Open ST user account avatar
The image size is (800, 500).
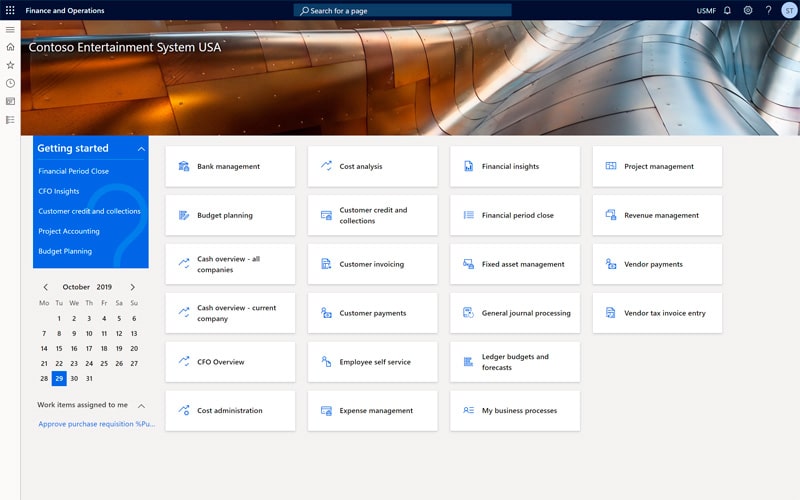tap(789, 10)
